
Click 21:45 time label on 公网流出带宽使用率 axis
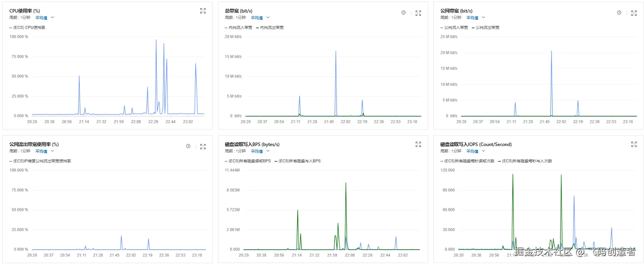point(115,255)
